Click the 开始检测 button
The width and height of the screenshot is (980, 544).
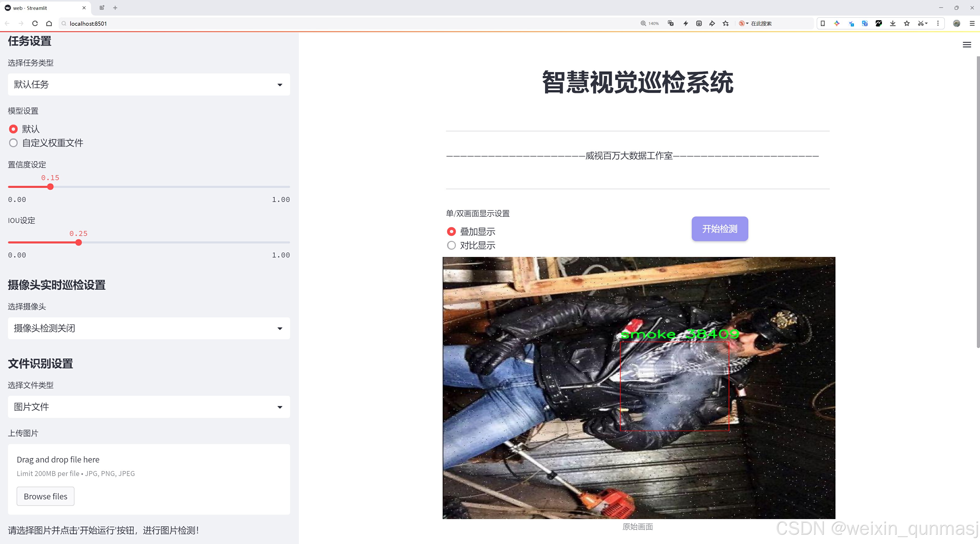click(719, 229)
